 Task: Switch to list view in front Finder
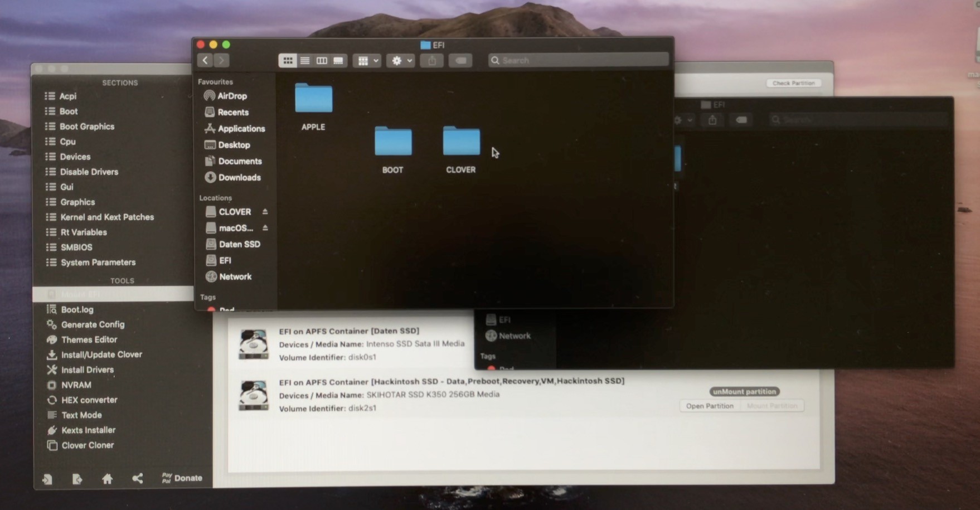pyautogui.click(x=305, y=60)
